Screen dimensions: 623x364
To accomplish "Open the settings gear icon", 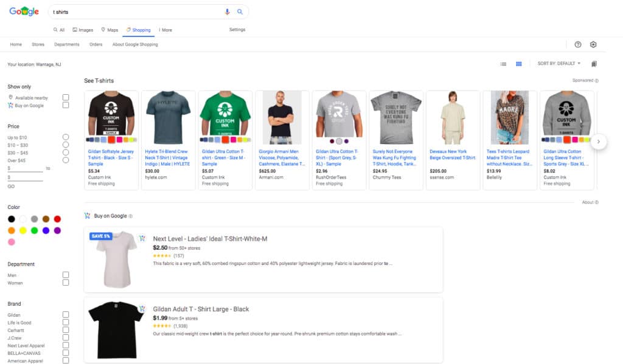I will pyautogui.click(x=593, y=44).
